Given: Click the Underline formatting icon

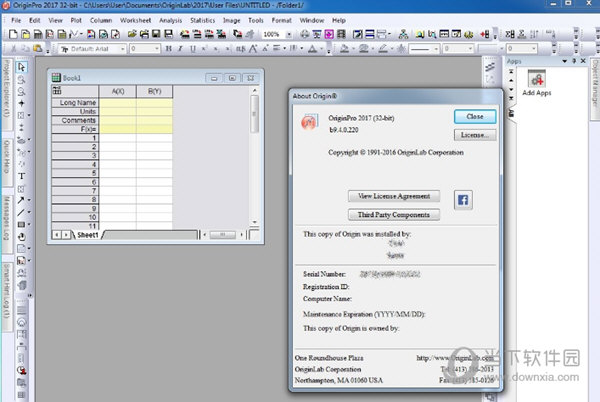Looking at the screenshot, I should [193, 47].
